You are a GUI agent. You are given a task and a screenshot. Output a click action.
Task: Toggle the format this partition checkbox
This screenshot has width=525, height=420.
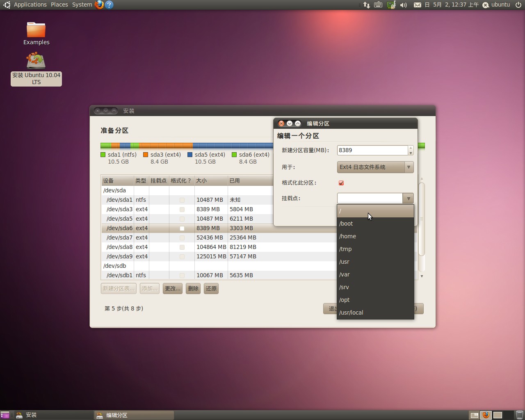tap(341, 183)
